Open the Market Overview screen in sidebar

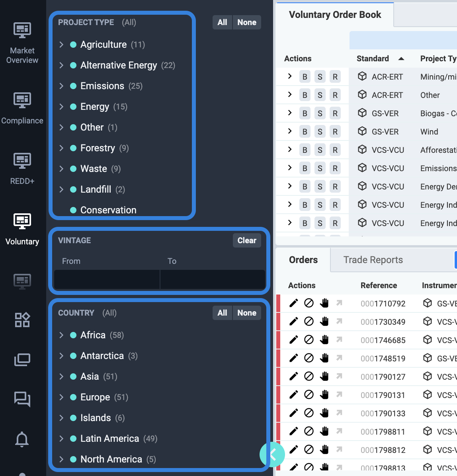tap(22, 30)
